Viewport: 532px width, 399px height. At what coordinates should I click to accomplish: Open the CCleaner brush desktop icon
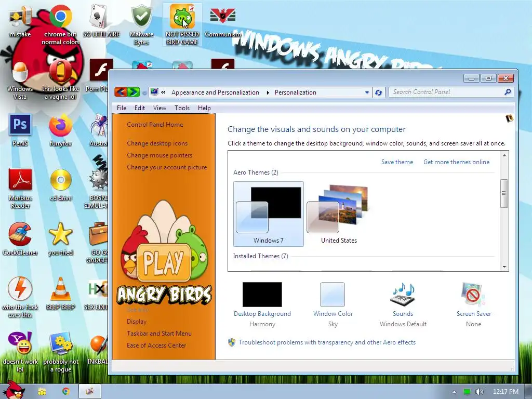point(20,239)
